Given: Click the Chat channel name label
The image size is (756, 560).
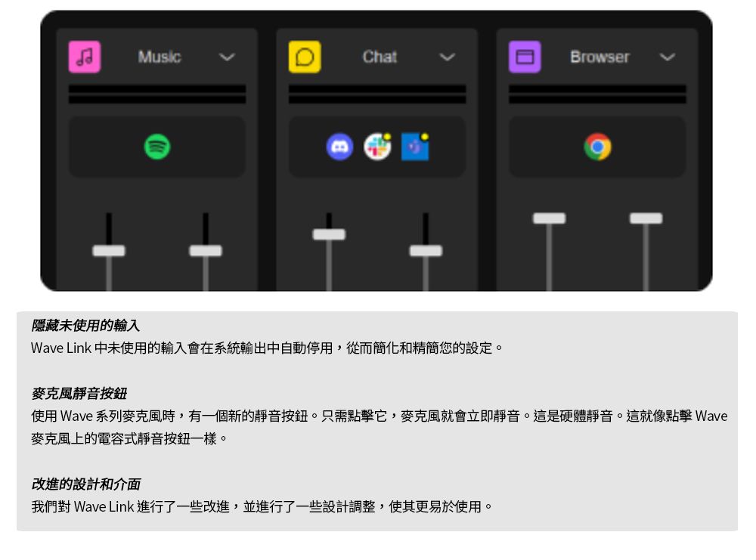Looking at the screenshot, I should pyautogui.click(x=380, y=57).
